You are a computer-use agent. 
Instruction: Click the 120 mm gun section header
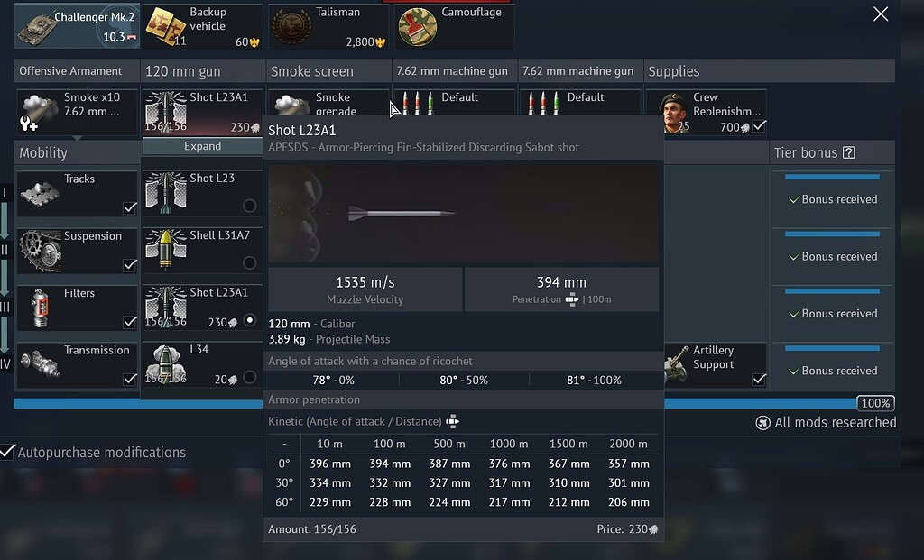click(200, 70)
